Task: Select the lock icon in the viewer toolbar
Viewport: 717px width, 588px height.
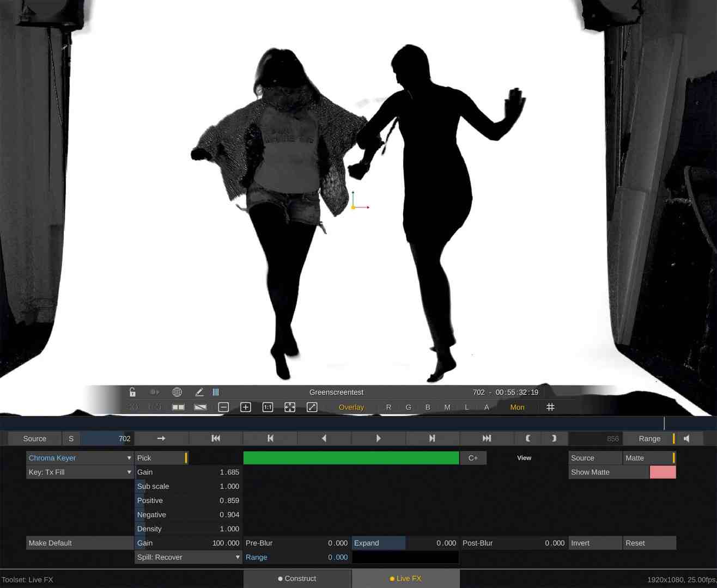Action: tap(132, 392)
